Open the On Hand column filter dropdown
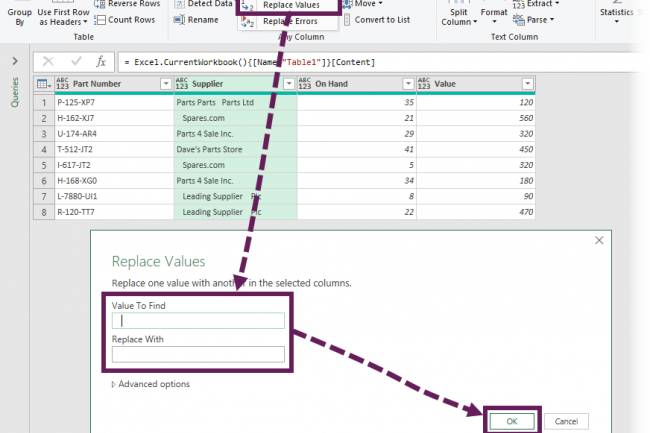This screenshot has height=433, width=650. 408,84
